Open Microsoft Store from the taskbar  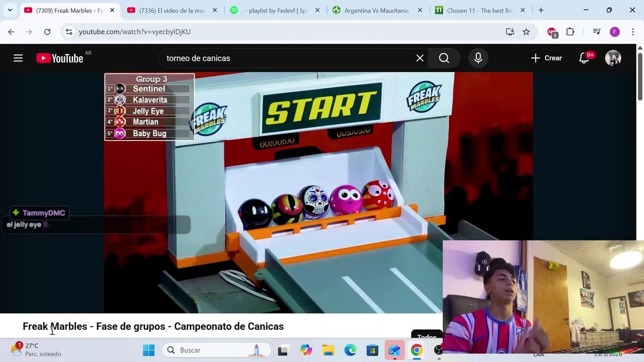372,350
